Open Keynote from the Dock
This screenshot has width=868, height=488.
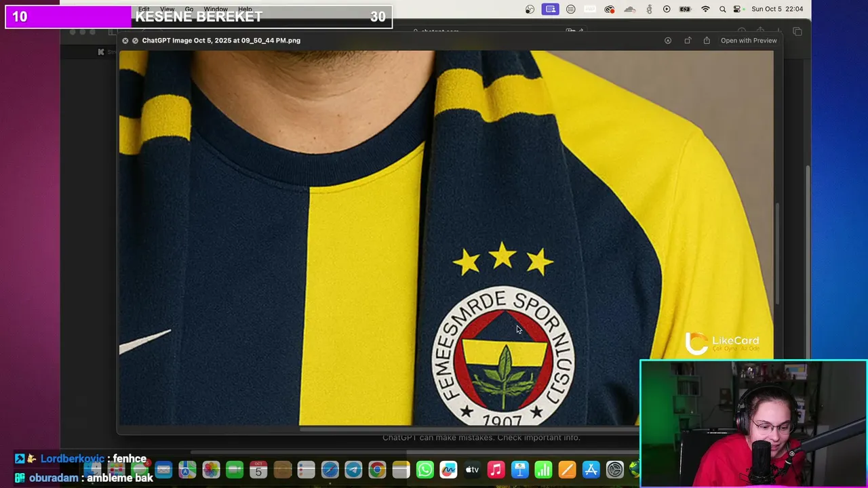coord(519,470)
